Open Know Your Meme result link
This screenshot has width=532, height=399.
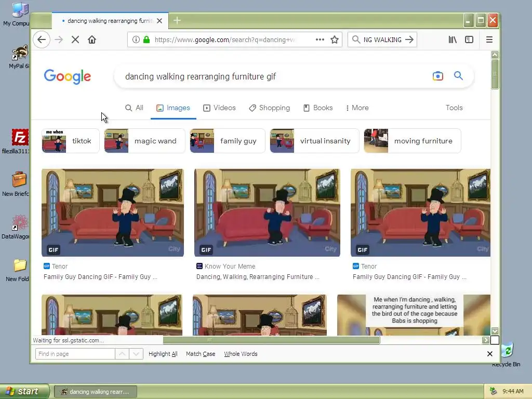pyautogui.click(x=258, y=277)
